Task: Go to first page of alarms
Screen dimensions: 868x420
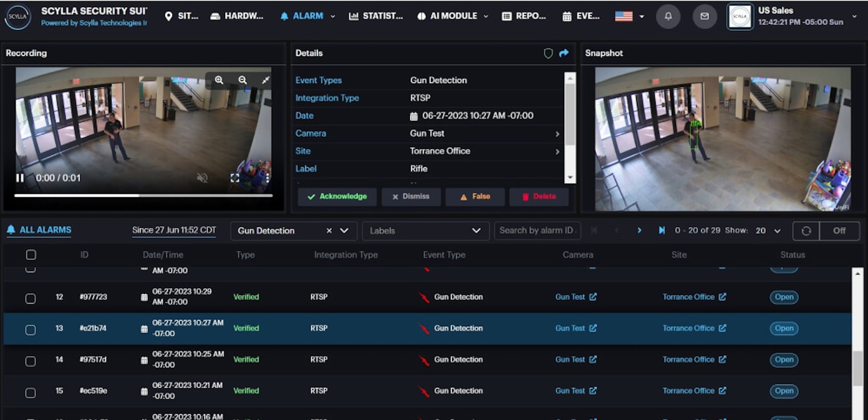Action: click(594, 230)
